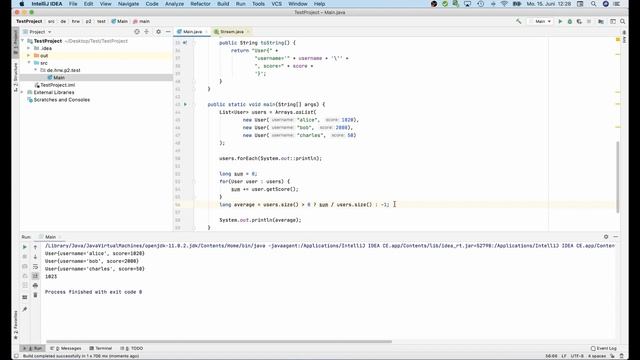The height and width of the screenshot is (360, 640).
Task: Select Scratches and Consoles item
Action: click(x=58, y=100)
